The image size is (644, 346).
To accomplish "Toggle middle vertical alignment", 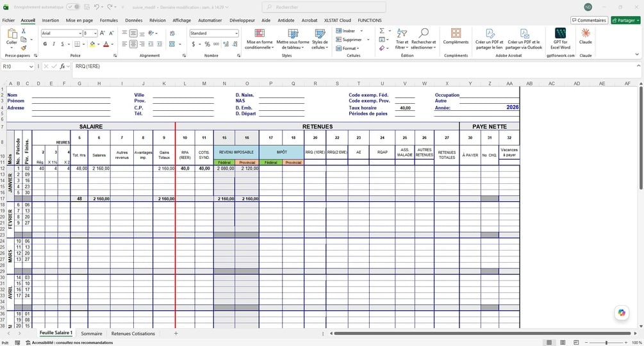I will pos(133,33).
